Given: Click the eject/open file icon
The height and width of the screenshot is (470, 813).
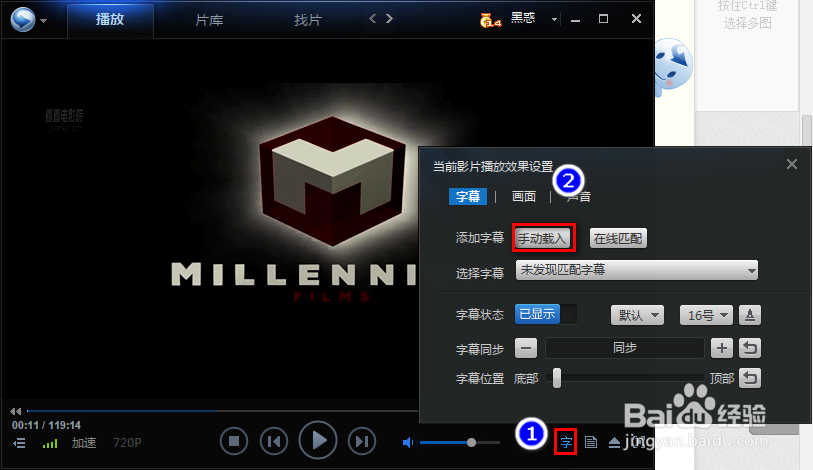Looking at the screenshot, I should [x=614, y=443].
